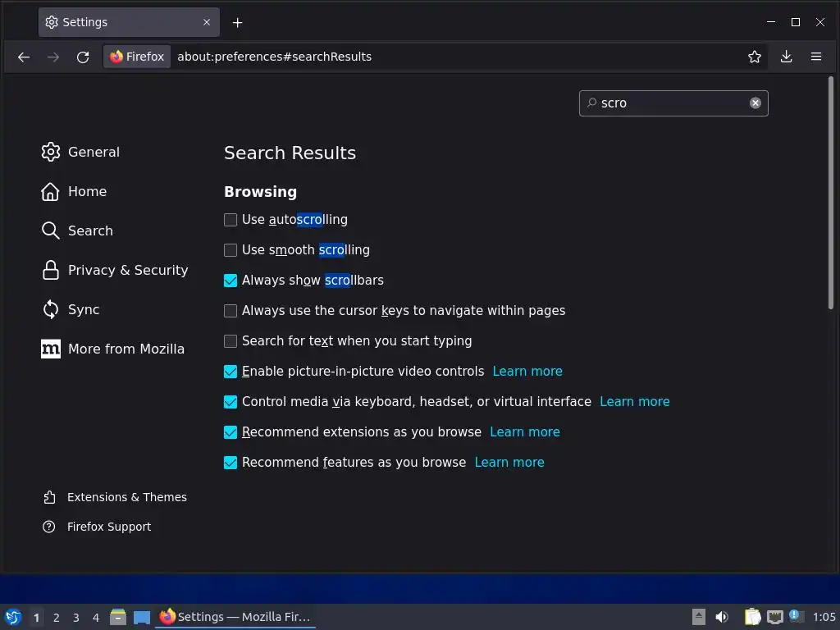
Task: Click the page vertical scrollbar thumb
Action: [830, 193]
